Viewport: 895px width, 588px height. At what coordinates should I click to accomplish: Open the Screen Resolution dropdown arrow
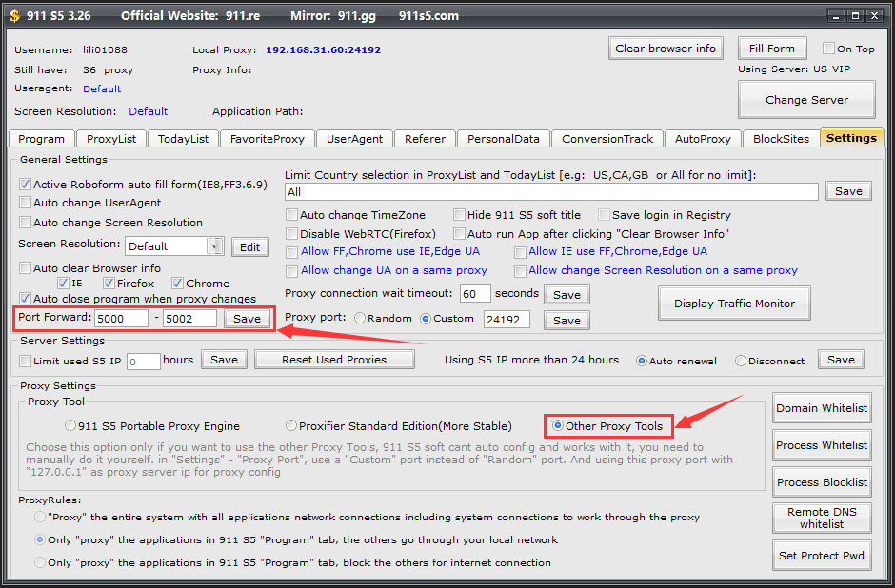(x=215, y=246)
